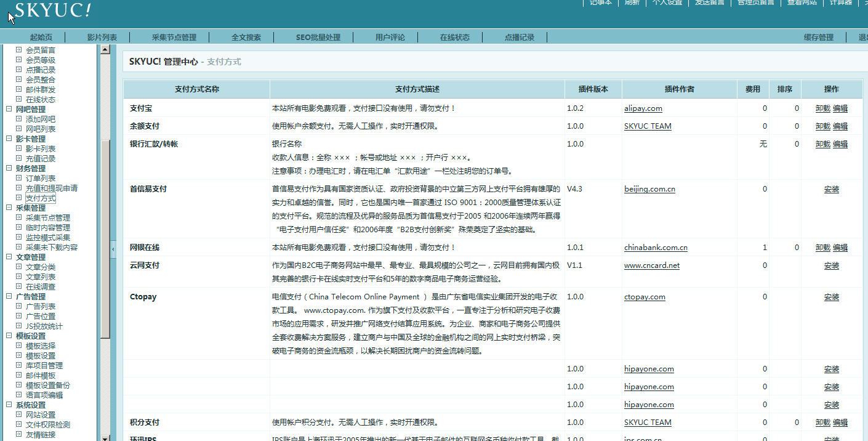Open 采集未下载内容 in the sidebar tree
The image size is (868, 441).
[x=52, y=247]
